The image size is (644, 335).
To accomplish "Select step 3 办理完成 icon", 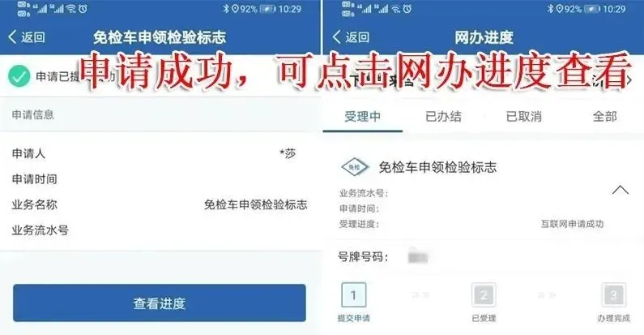I will [613, 294].
